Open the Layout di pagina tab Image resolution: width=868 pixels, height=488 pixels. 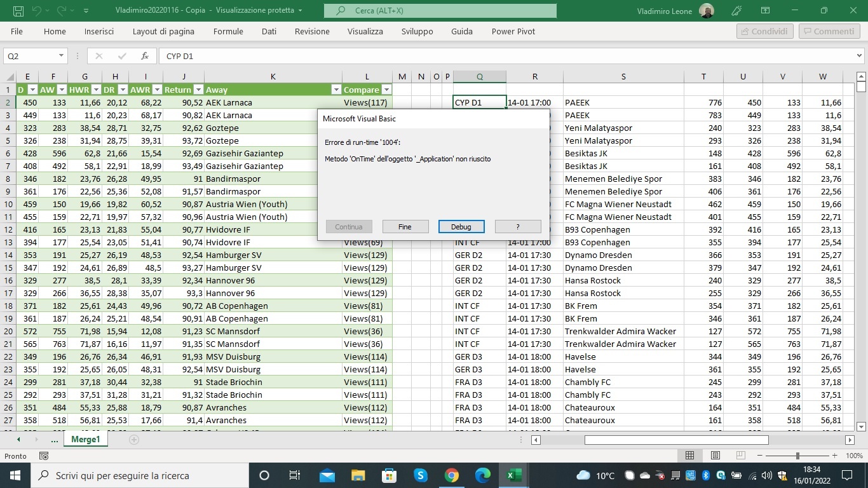(163, 31)
